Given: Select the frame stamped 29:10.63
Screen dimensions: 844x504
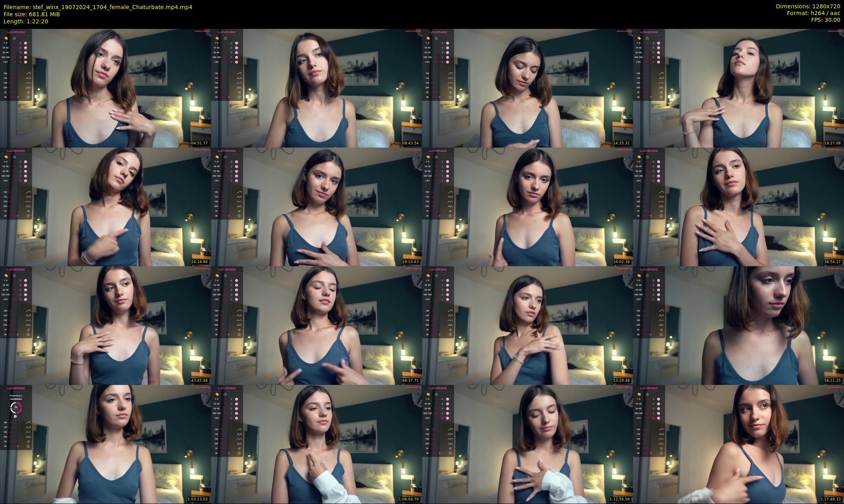Looking at the screenshot, I should coord(316,207).
